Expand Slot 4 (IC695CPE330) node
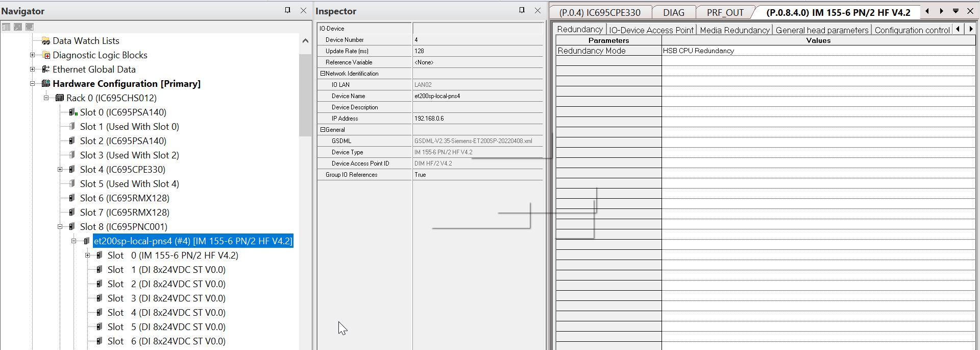The width and height of the screenshot is (980, 350). click(x=60, y=170)
